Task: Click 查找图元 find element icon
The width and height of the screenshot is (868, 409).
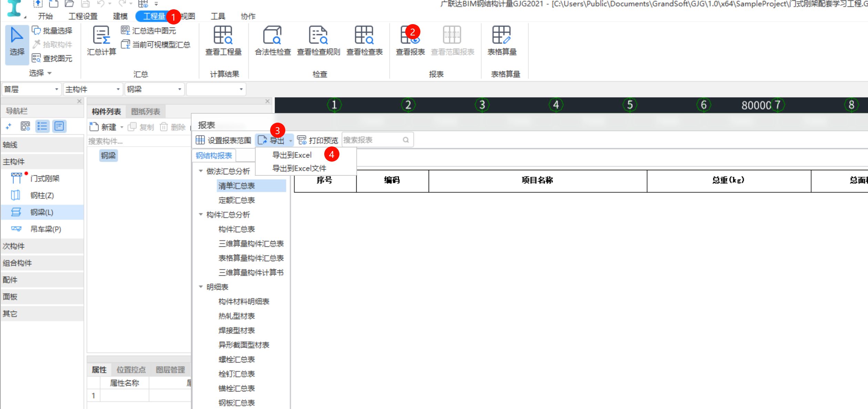Action: pos(37,58)
